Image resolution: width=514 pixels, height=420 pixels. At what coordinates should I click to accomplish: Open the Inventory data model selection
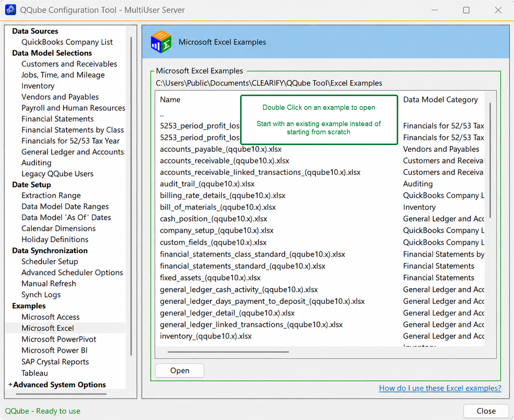[38, 86]
